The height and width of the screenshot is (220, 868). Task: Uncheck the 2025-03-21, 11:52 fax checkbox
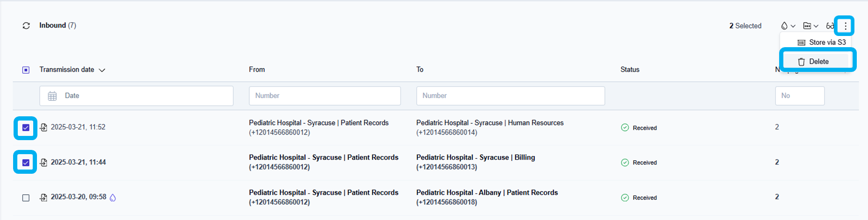[x=26, y=128]
